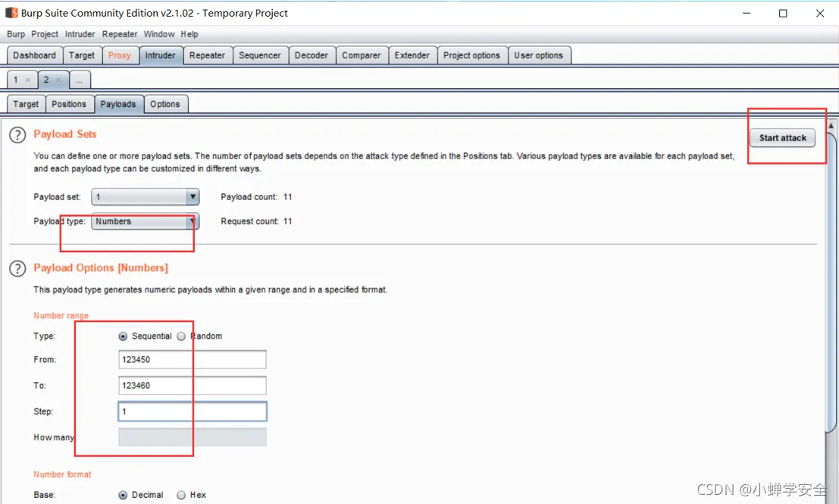This screenshot has height=504, width=839.
Task: Select the Payloads sub-tab
Action: [x=118, y=104]
